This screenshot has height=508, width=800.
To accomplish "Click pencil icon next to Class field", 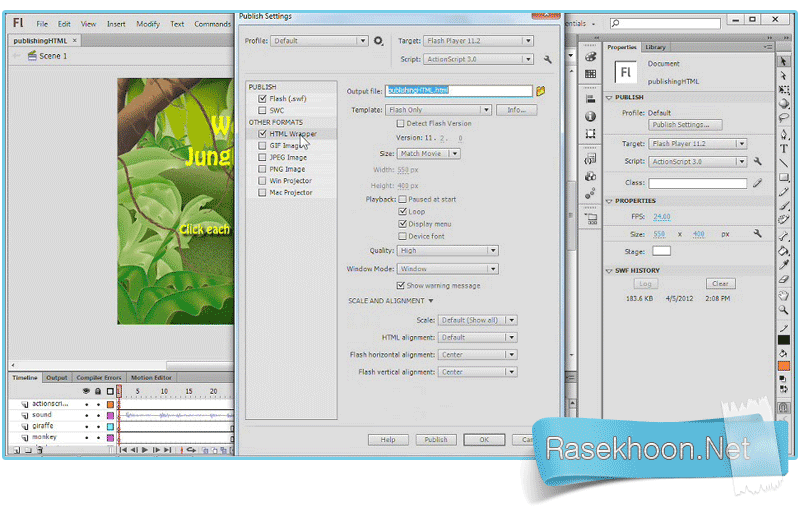I will 758,182.
